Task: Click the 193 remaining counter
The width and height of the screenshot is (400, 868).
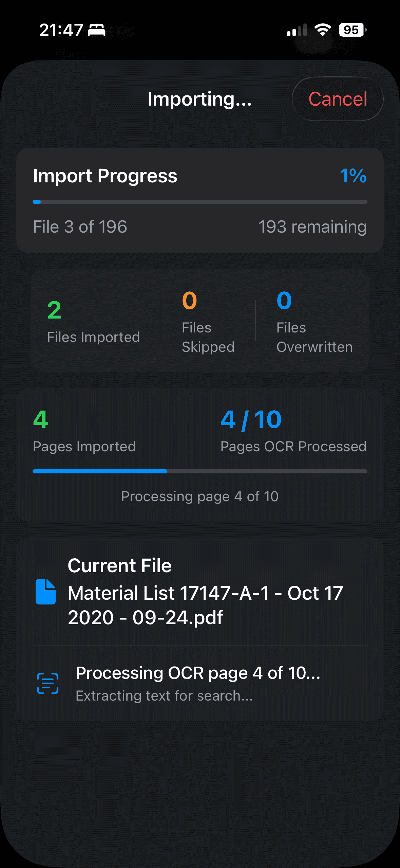Action: tap(312, 226)
